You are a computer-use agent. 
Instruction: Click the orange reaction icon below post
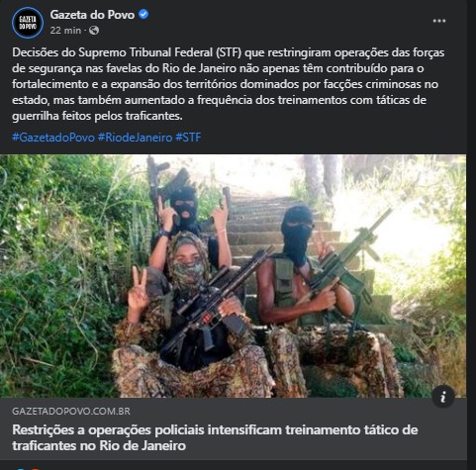pyautogui.click(x=35, y=468)
